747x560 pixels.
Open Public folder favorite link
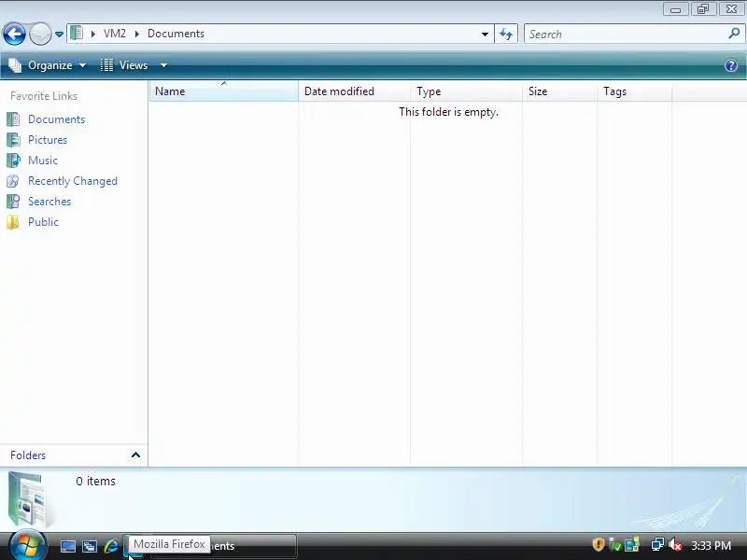[x=43, y=222]
